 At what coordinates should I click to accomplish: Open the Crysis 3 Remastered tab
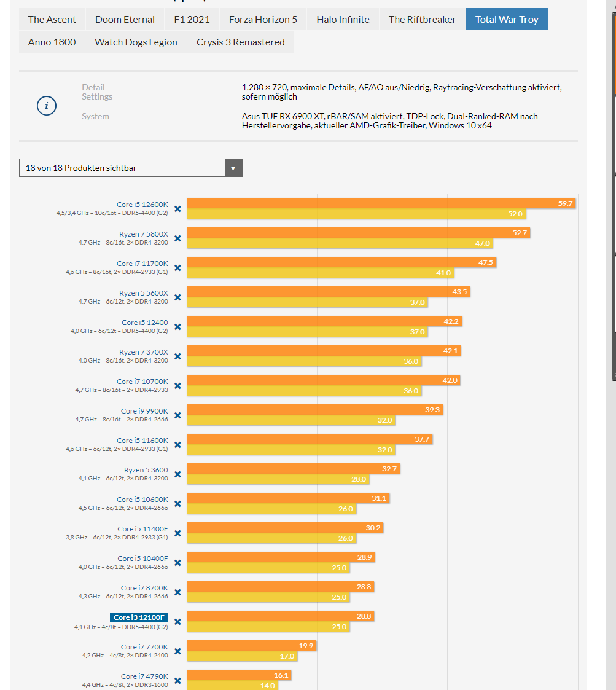pyautogui.click(x=241, y=42)
